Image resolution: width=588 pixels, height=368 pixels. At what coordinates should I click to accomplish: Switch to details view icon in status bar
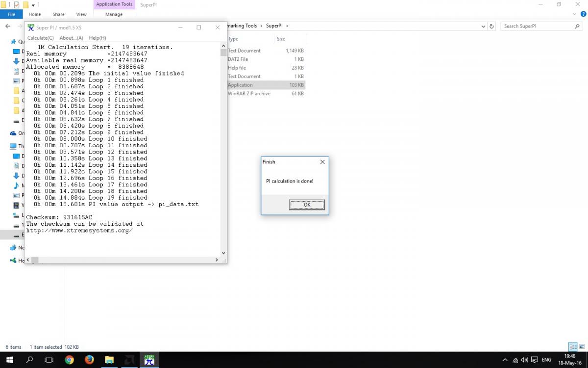pyautogui.click(x=572, y=347)
